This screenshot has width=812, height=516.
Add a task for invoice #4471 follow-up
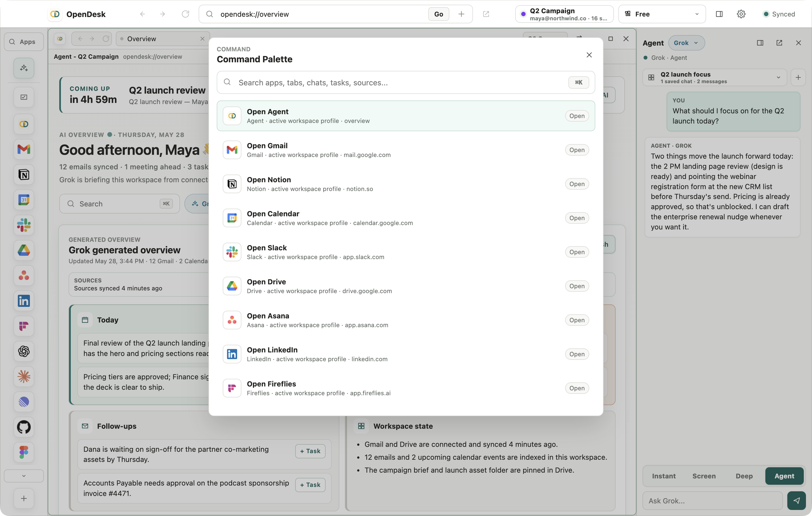[x=310, y=485]
